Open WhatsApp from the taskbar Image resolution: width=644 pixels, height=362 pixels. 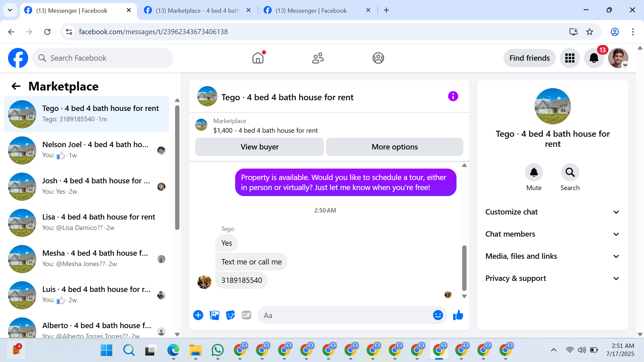pos(218,350)
